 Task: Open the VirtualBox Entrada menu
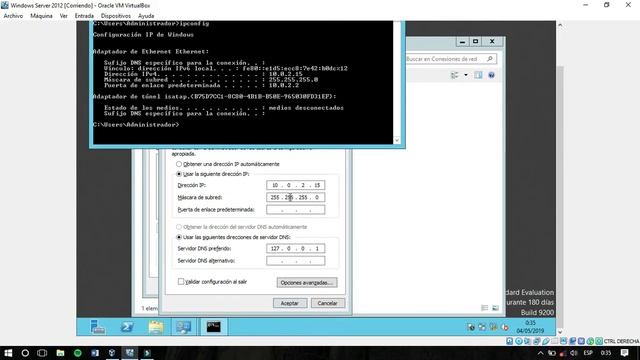(84, 16)
